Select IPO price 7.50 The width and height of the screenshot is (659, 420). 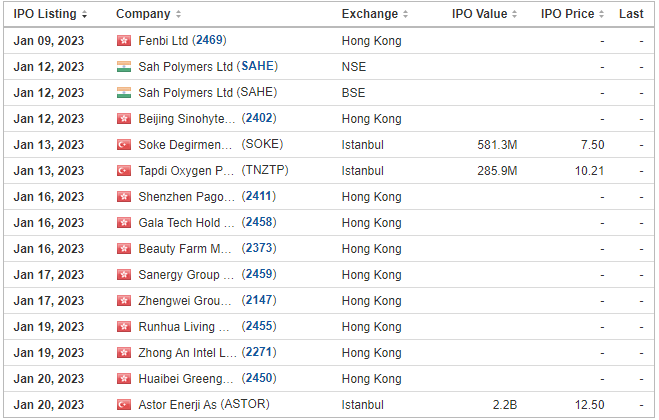593,145
